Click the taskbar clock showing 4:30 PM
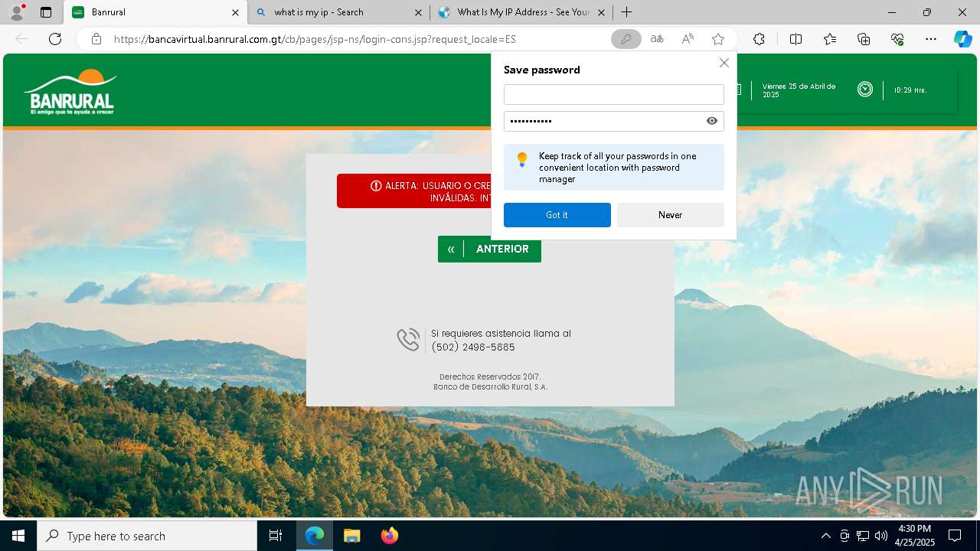 click(915, 536)
